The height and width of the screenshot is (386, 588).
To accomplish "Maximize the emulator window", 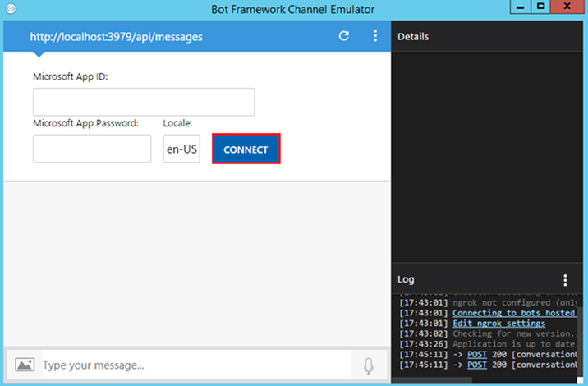I will coord(540,7).
